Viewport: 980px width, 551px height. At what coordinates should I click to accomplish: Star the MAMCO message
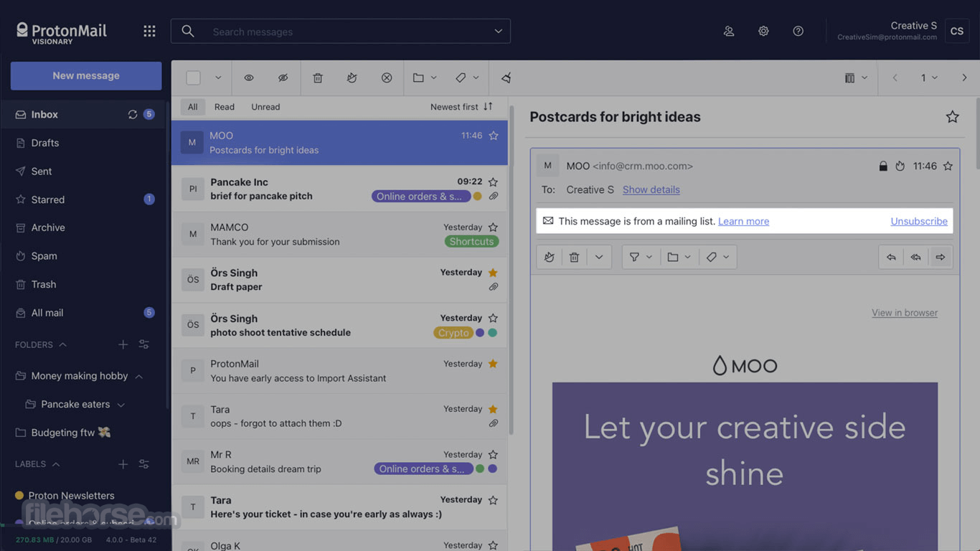click(493, 227)
